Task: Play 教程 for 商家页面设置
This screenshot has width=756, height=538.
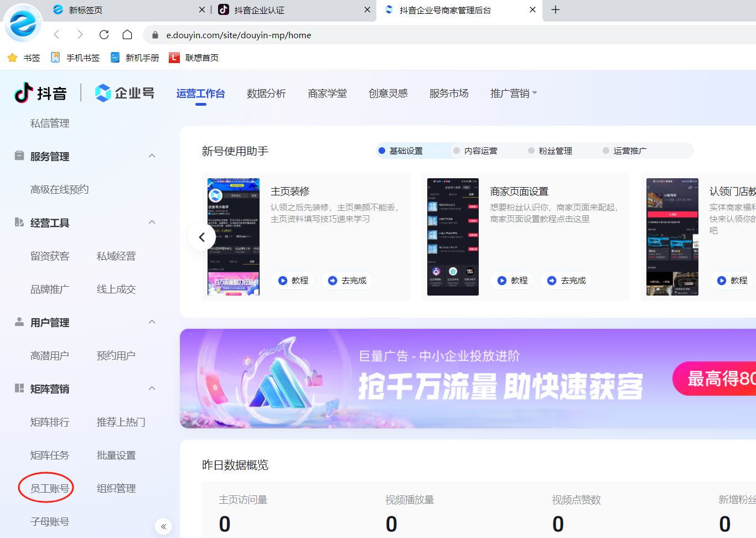Action: tap(512, 281)
